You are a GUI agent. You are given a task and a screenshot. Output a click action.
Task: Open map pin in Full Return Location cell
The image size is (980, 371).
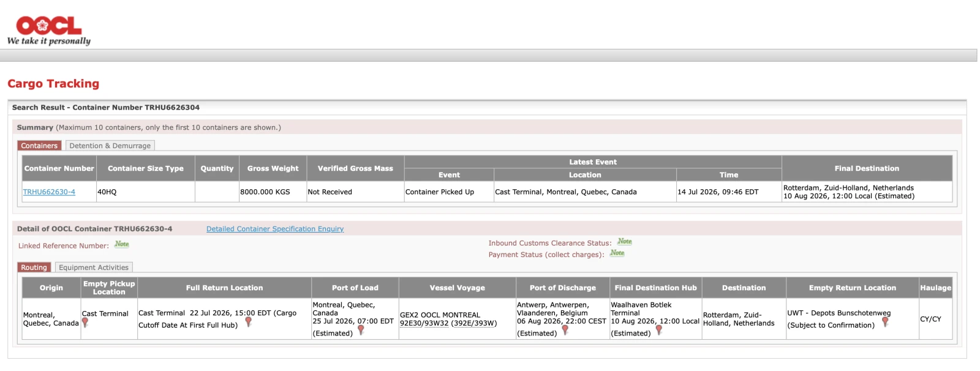248,321
